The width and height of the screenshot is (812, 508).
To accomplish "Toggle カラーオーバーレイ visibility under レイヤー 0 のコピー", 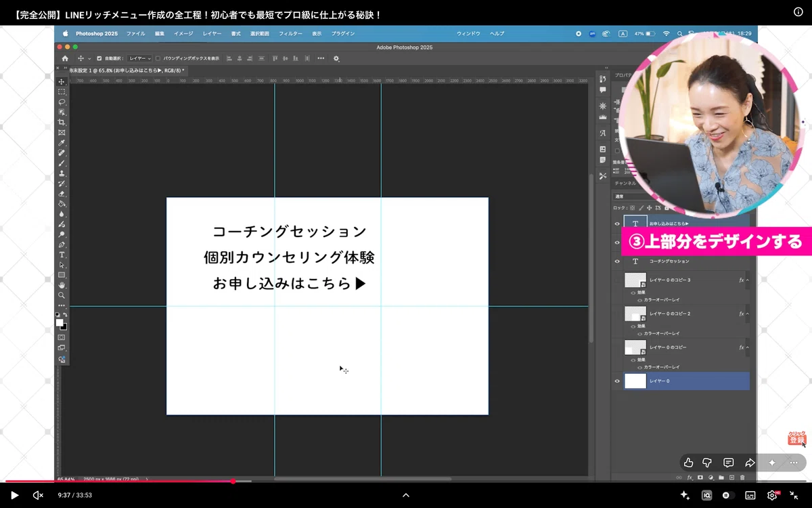I will (x=639, y=366).
